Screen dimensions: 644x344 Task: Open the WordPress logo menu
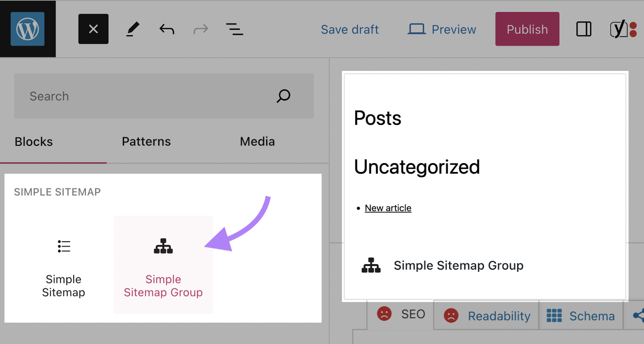click(28, 29)
